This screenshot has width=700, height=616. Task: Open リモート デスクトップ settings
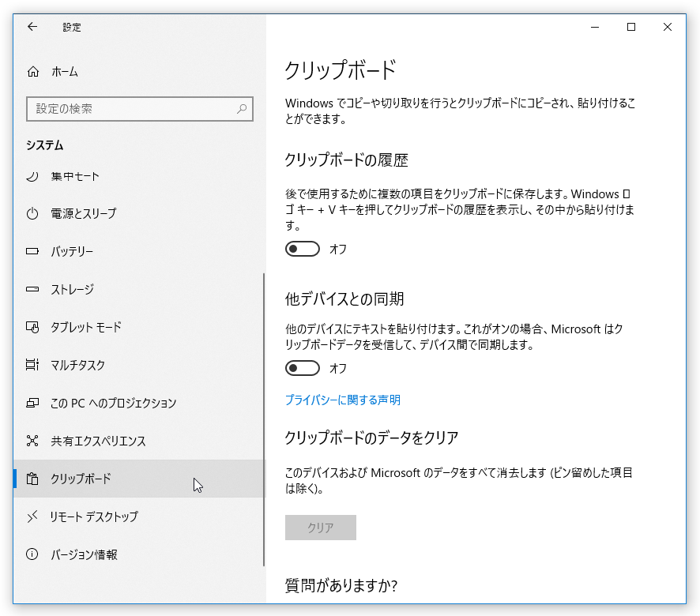coord(138,517)
